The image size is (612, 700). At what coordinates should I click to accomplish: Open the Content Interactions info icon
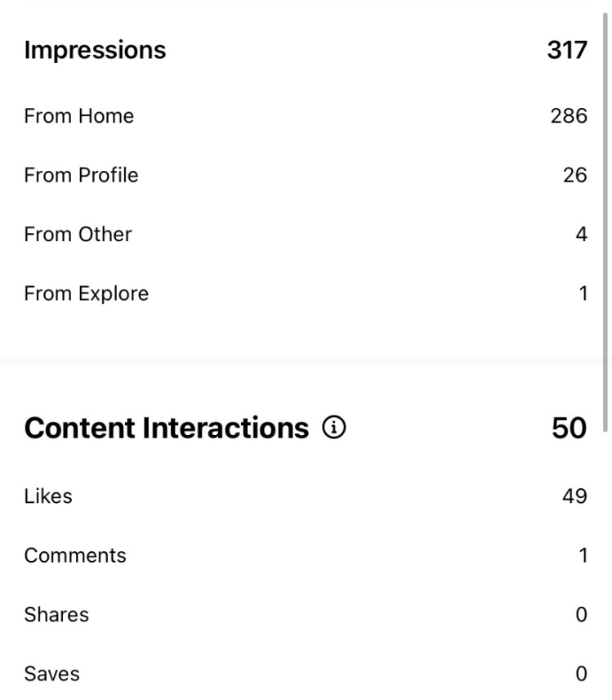333,428
